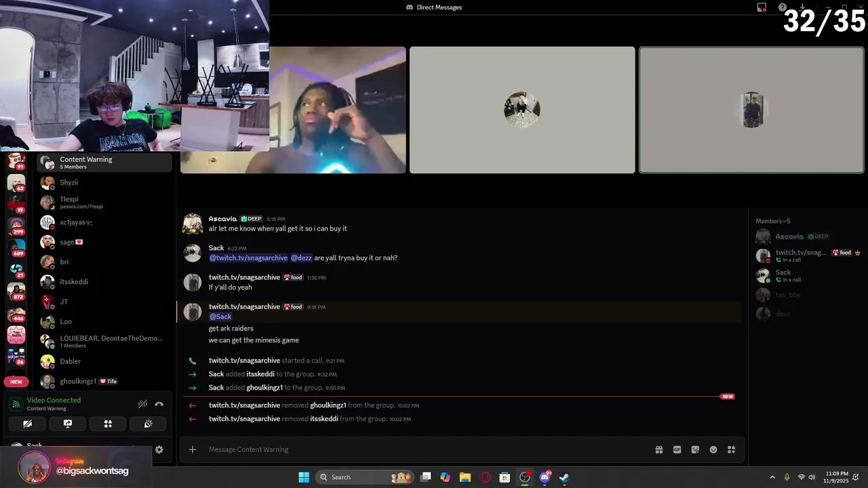Toggle noise suppression icon

coord(142,404)
